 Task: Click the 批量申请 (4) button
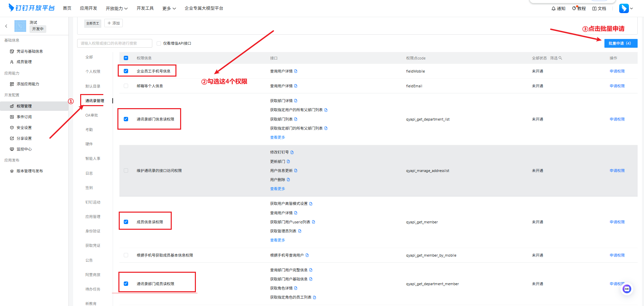621,43
